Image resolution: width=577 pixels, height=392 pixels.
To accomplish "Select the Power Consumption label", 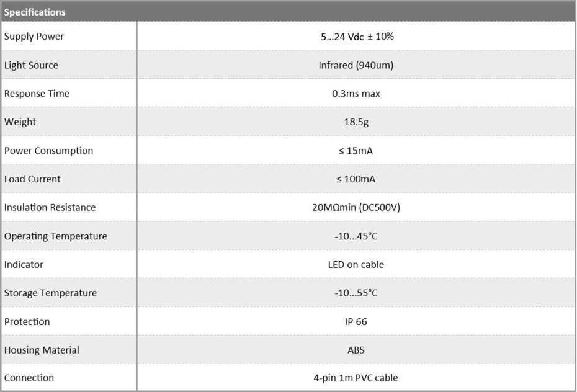I will coord(48,151).
